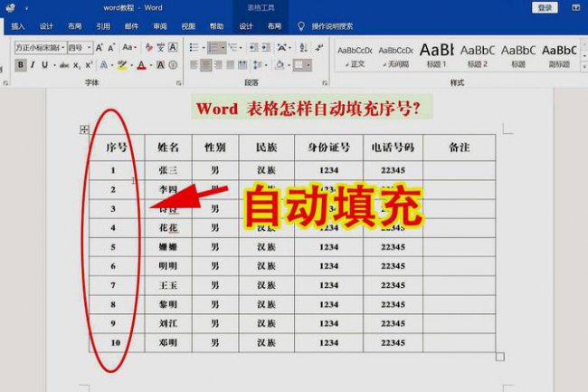Screen dimensions: 588x392
Task: Toggle Italic formatting
Action: 33,65
